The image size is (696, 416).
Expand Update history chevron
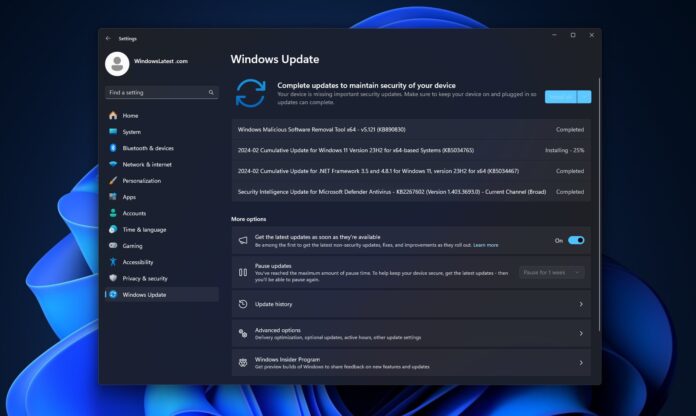click(581, 304)
